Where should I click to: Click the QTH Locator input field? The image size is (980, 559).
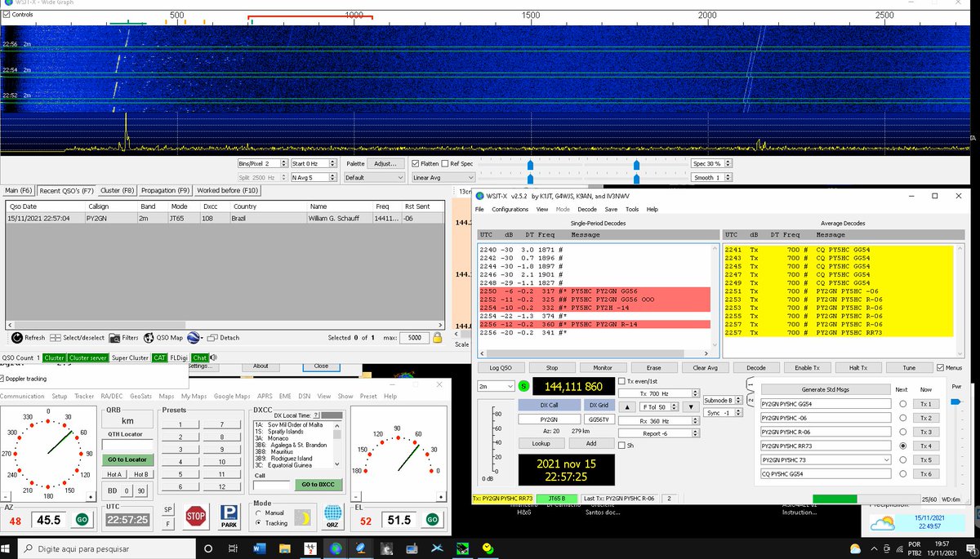click(127, 446)
